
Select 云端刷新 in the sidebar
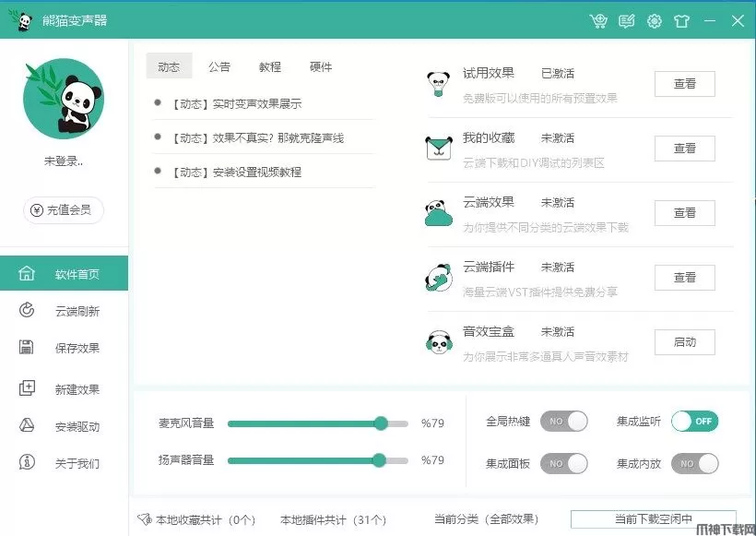point(65,311)
